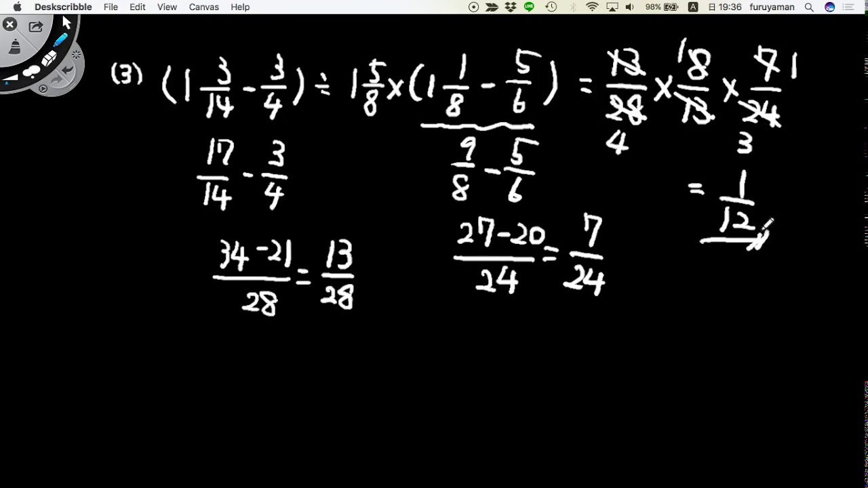868x488 pixels.
Task: Click the screen recording status icon
Action: [473, 7]
